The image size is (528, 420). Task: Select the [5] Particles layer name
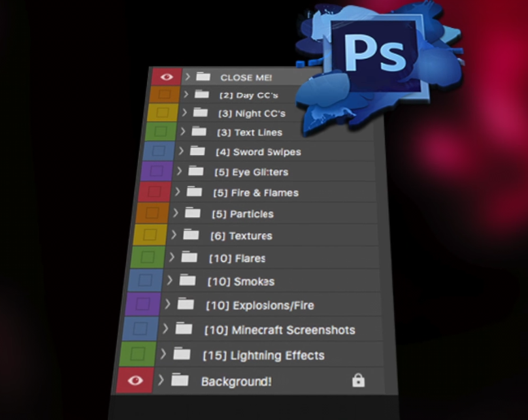point(243,214)
